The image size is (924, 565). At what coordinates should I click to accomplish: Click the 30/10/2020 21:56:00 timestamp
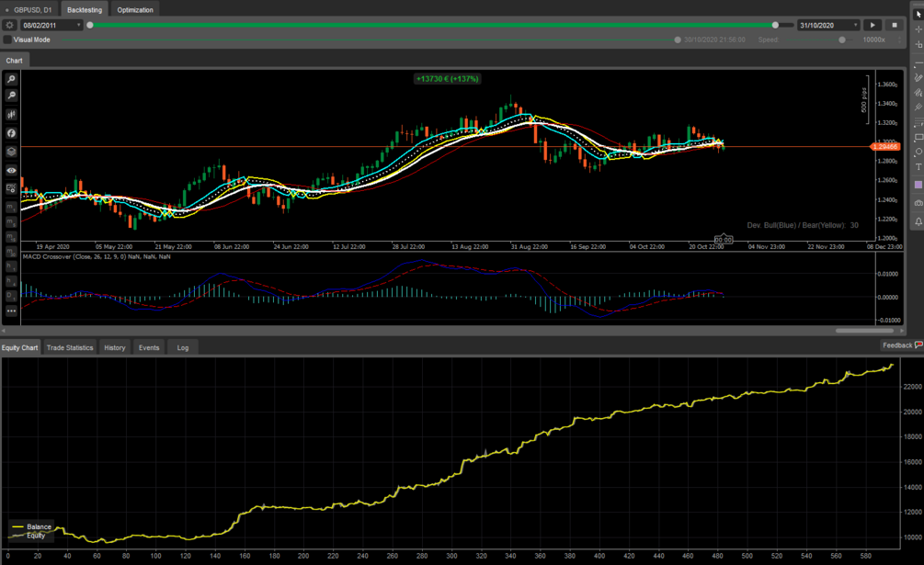(714, 40)
